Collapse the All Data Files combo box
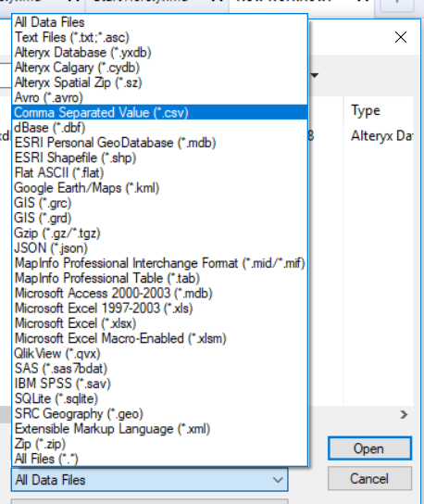The width and height of the screenshot is (424, 504). (149, 480)
